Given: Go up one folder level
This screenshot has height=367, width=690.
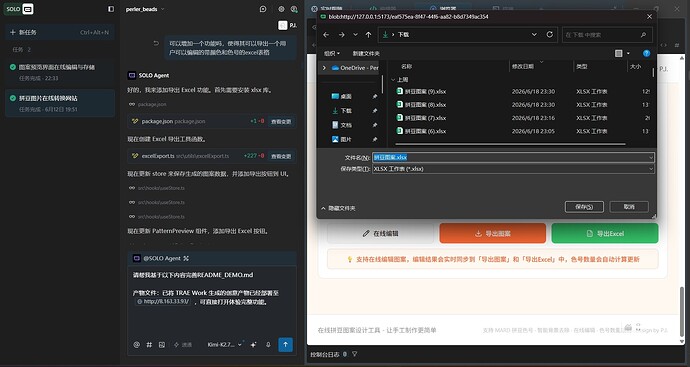Looking at the screenshot, I should point(368,35).
